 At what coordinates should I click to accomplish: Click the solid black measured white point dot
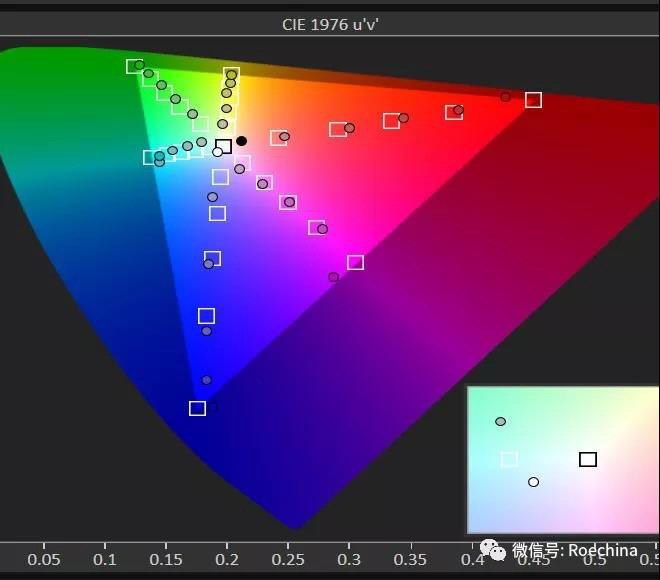[x=241, y=141]
